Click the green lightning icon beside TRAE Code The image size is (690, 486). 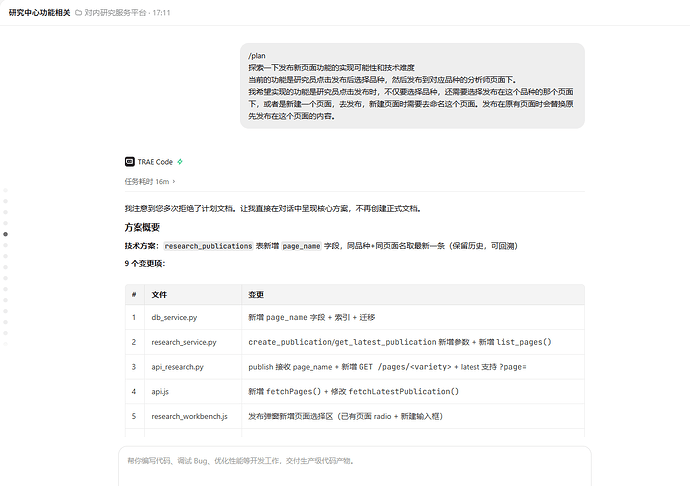pyautogui.click(x=180, y=162)
